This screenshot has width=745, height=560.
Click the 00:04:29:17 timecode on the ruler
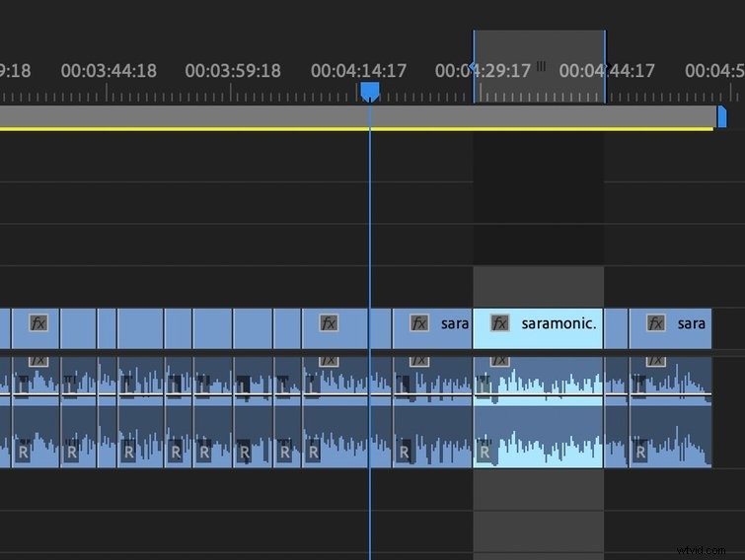point(483,71)
